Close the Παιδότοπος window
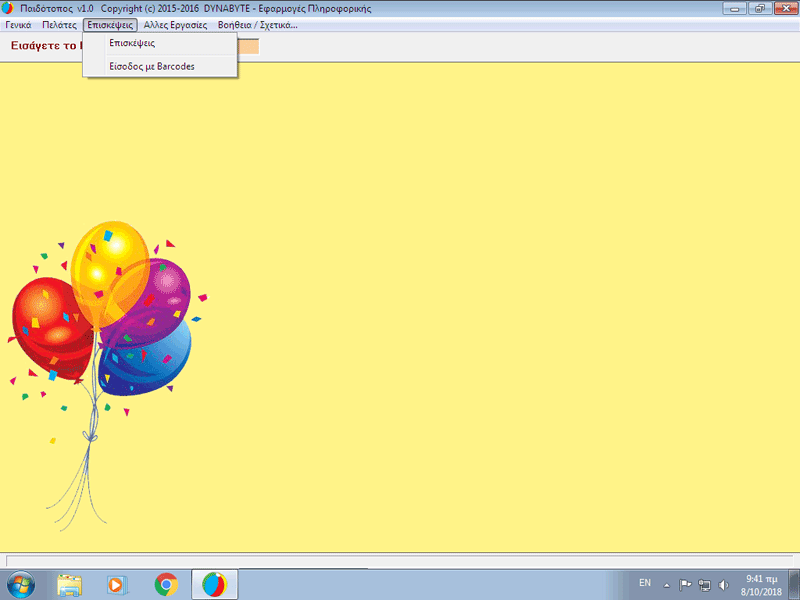 [x=786, y=9]
